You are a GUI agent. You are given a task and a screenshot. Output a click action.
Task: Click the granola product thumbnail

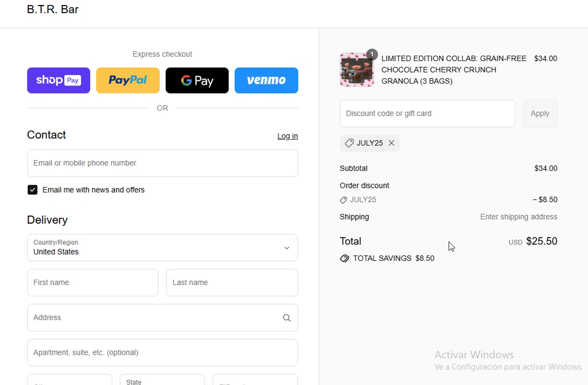[357, 70]
